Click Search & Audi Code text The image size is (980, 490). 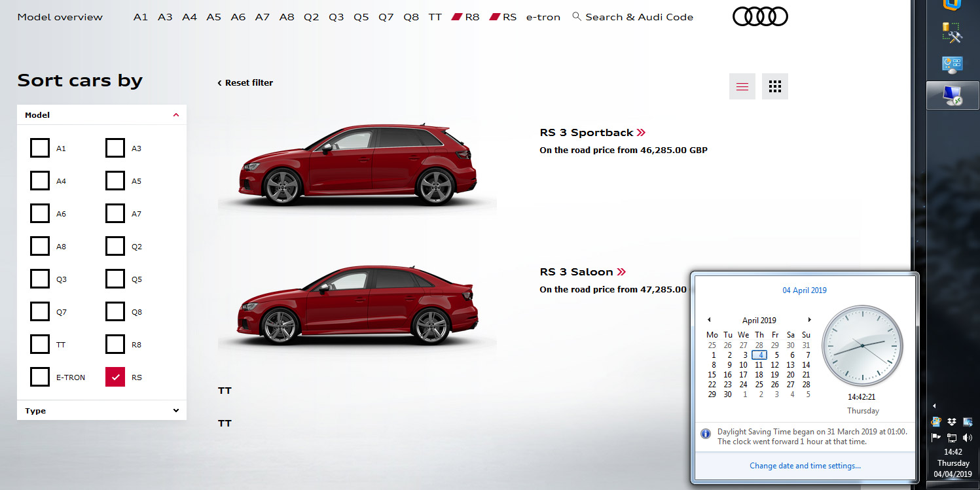click(640, 17)
